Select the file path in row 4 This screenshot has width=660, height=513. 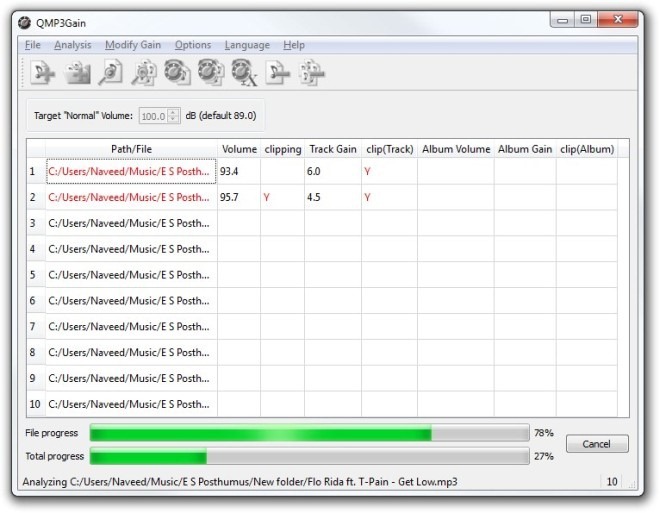(131, 249)
